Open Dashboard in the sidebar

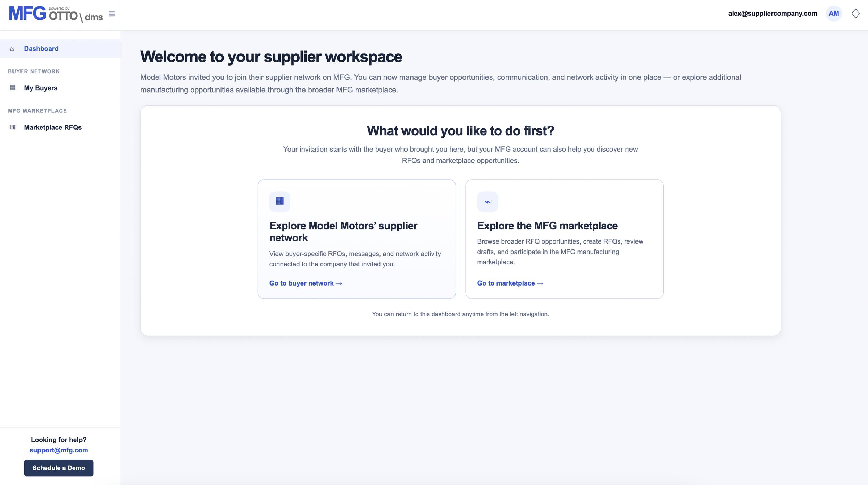pos(60,49)
